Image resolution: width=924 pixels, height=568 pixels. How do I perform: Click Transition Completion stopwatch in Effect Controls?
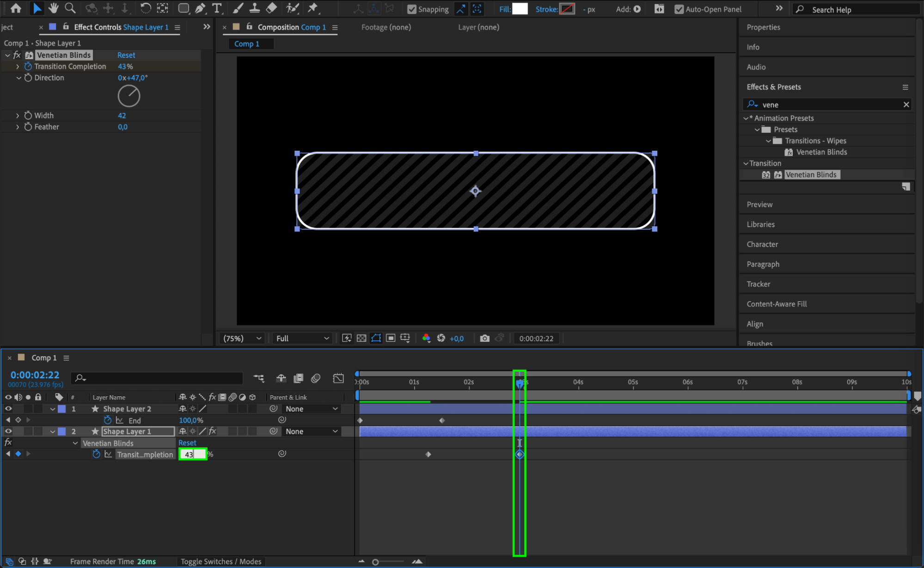[28, 66]
